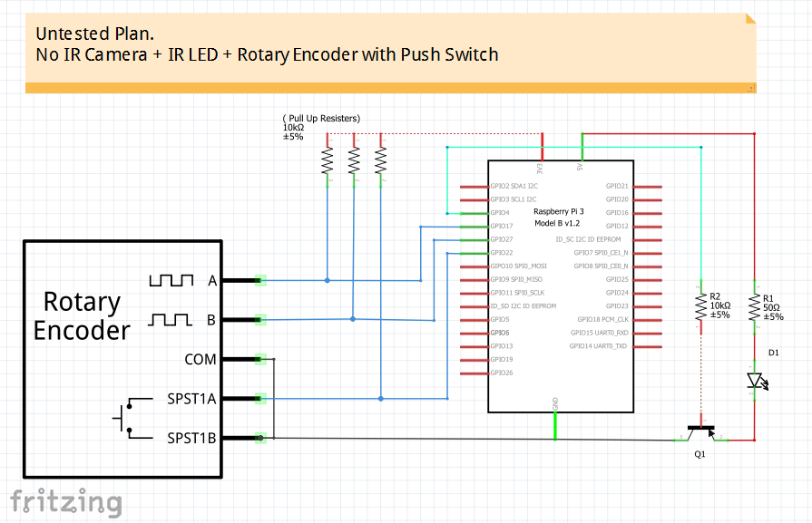The image size is (812, 523).
Task: Click the "GPIO8 SPI0_CE0_N" pin label
Action: (x=602, y=266)
